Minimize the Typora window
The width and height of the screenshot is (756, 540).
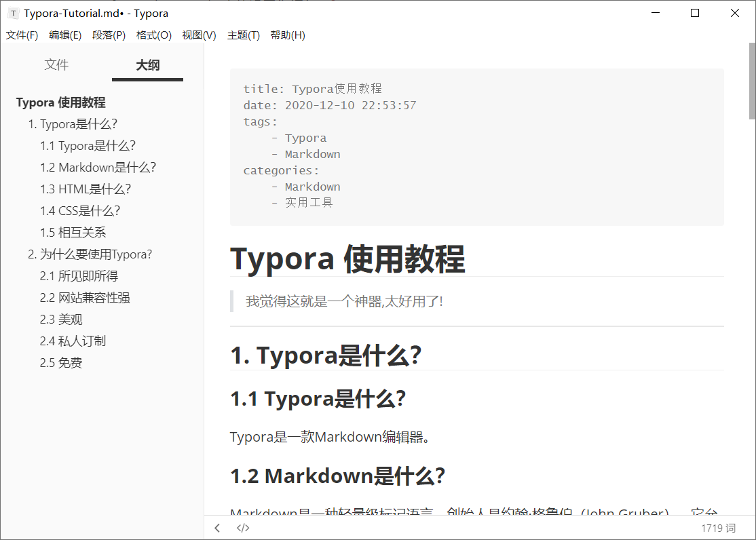click(656, 13)
